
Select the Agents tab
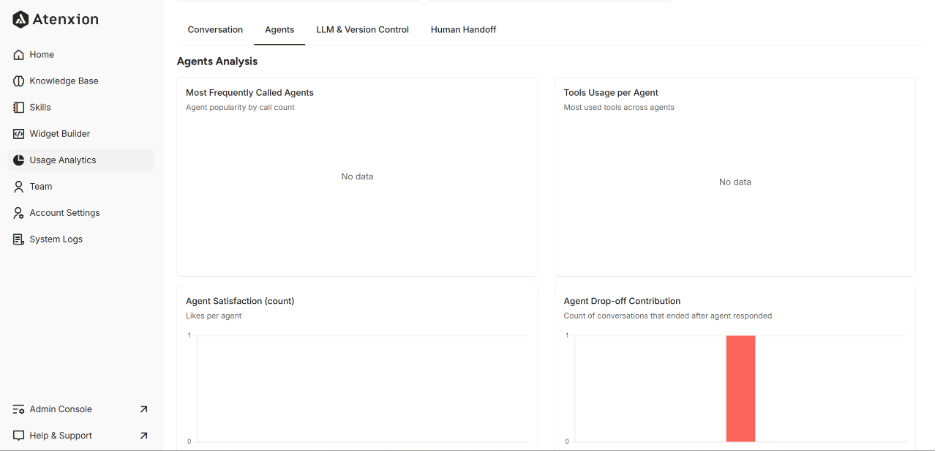coord(279,30)
